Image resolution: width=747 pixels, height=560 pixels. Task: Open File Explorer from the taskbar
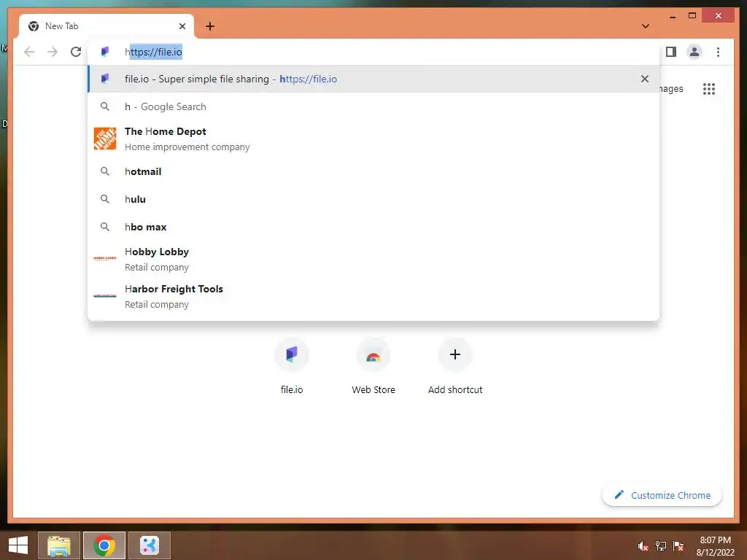click(59, 545)
